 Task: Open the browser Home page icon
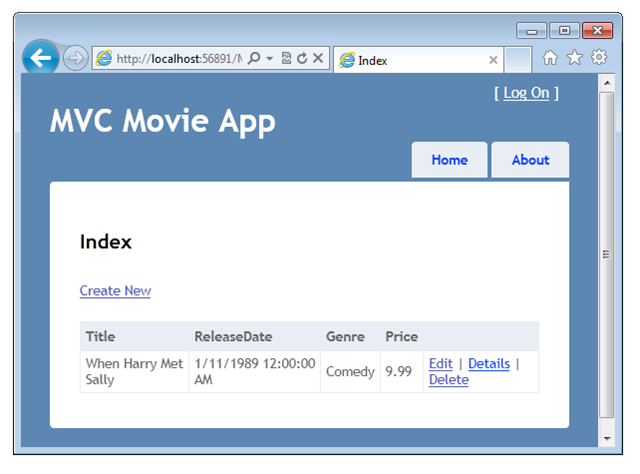tap(550, 58)
